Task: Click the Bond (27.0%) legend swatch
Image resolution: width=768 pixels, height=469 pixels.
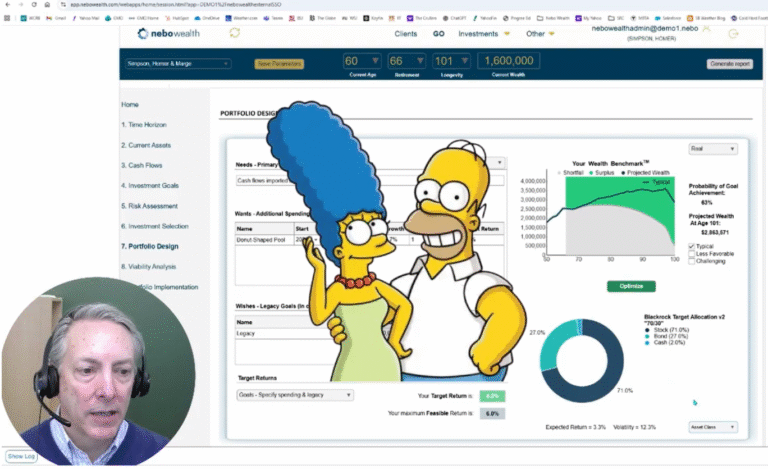Action: (647, 336)
